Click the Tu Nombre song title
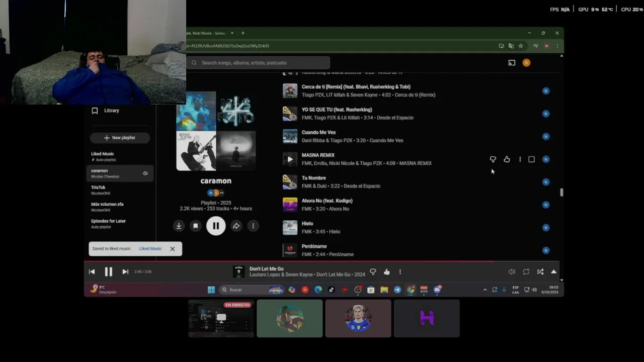This screenshot has width=644, height=362. click(313, 178)
